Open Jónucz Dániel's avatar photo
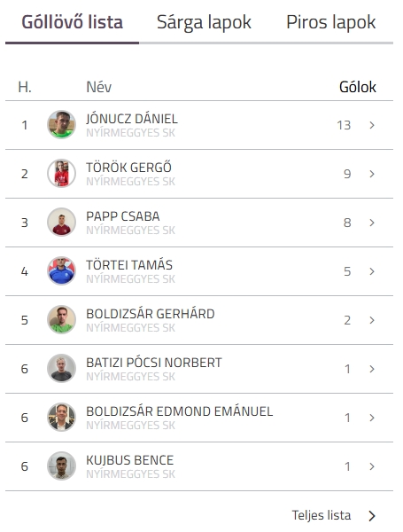 tap(61, 124)
